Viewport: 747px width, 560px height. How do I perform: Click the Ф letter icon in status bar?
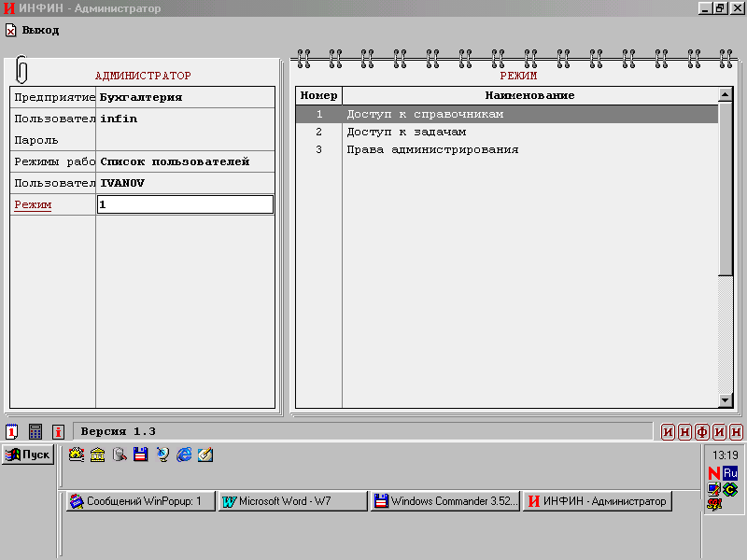point(702,431)
